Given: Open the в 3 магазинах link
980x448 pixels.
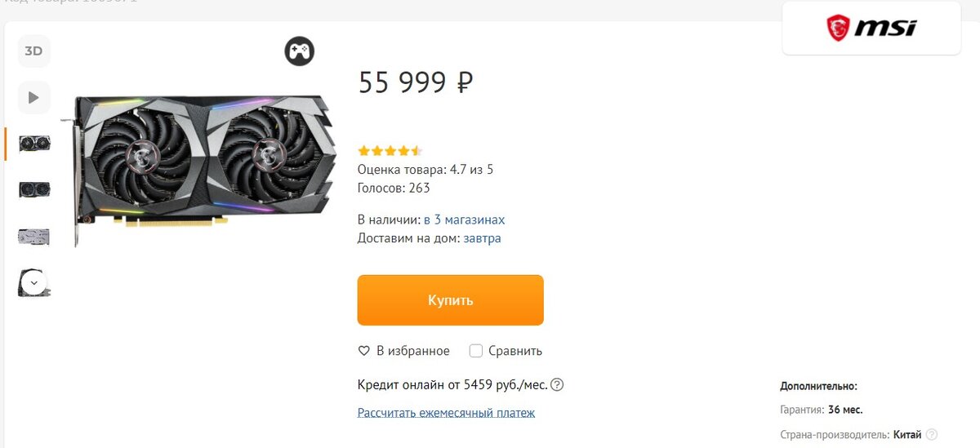Looking at the screenshot, I should click(464, 220).
